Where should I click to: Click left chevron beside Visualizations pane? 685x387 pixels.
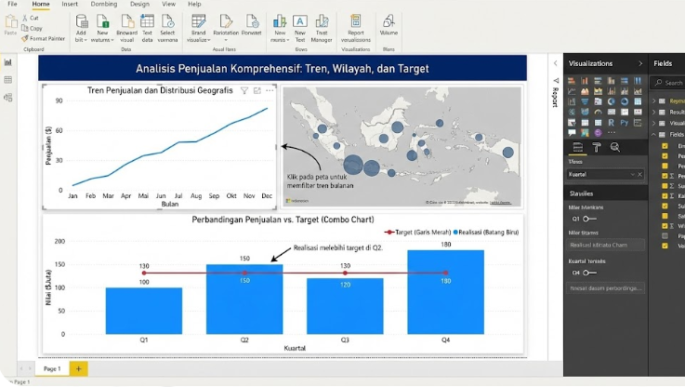555,63
